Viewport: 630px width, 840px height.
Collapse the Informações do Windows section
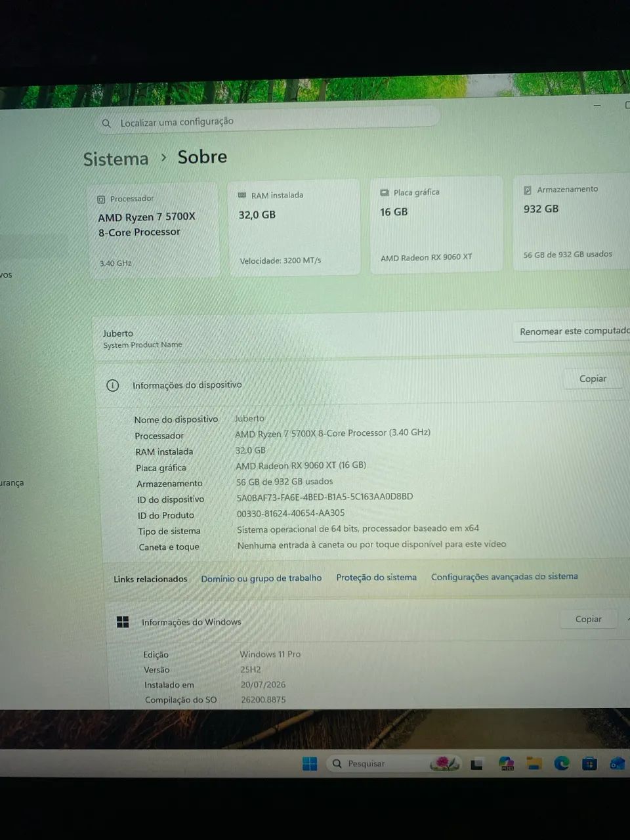pyautogui.click(x=629, y=618)
